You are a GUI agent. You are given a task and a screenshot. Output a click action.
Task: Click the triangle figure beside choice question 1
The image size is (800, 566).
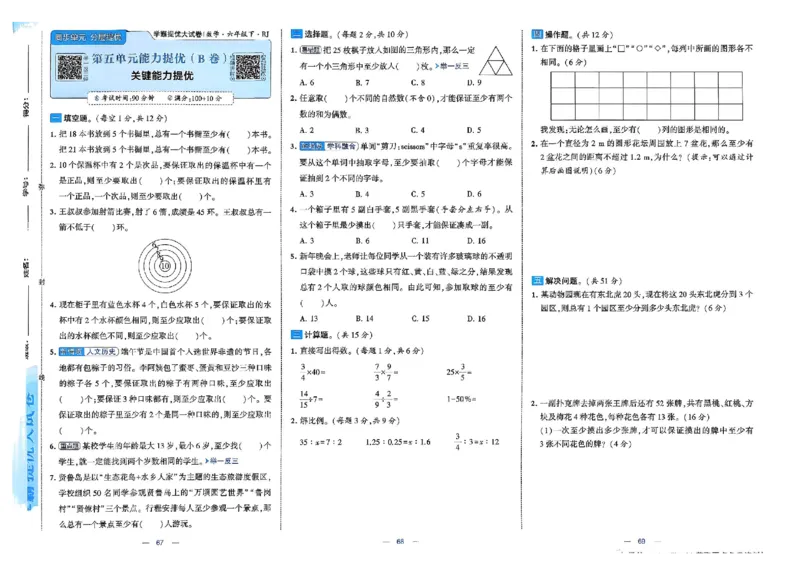[x=495, y=61]
